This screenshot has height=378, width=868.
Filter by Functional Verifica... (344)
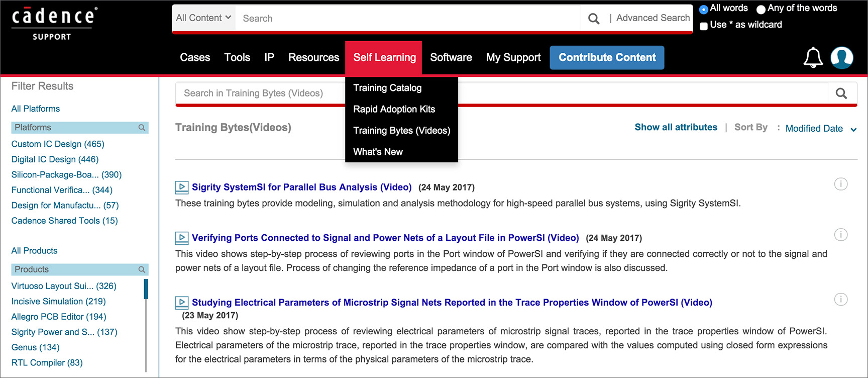62,190
